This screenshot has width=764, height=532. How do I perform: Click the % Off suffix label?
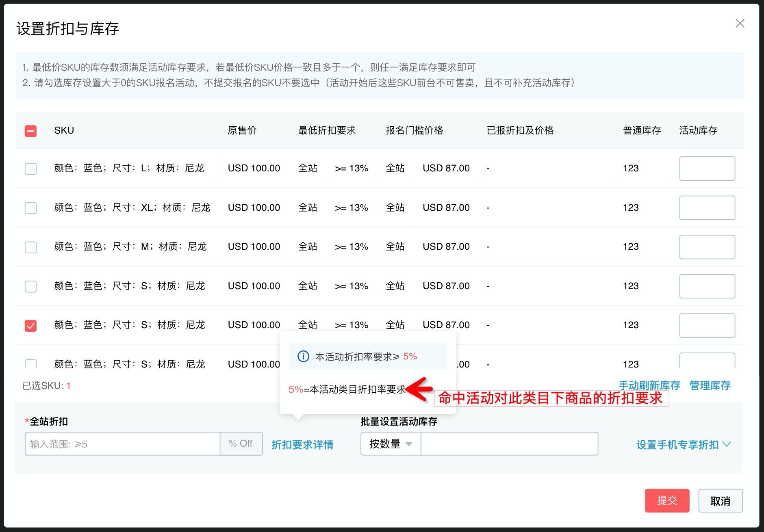point(241,444)
